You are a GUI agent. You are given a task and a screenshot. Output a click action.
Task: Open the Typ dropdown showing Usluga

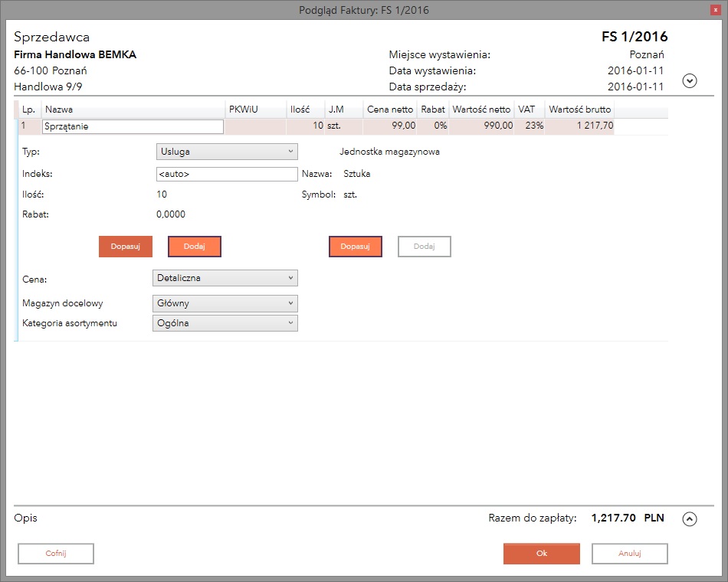coord(227,152)
